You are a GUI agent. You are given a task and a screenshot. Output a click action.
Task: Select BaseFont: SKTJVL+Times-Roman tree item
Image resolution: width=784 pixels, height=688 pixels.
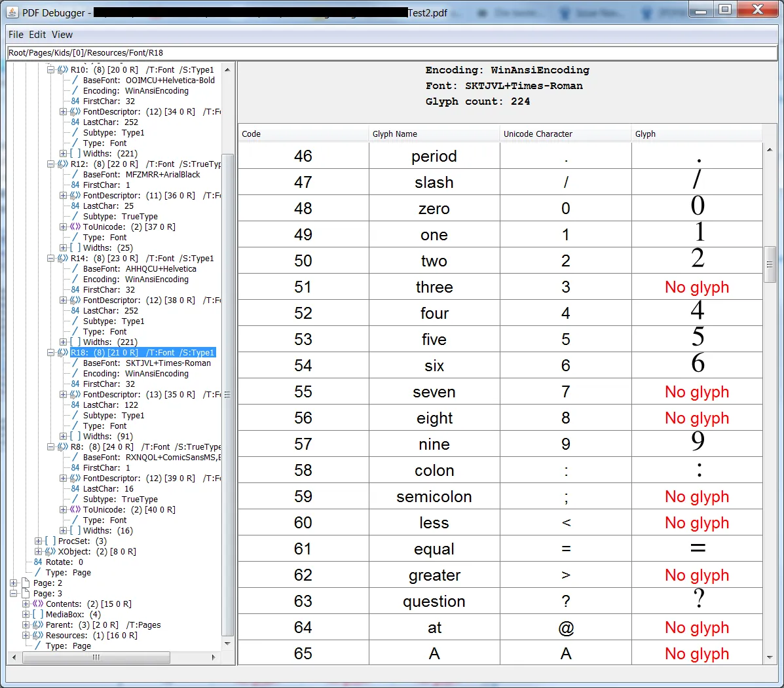pos(147,363)
